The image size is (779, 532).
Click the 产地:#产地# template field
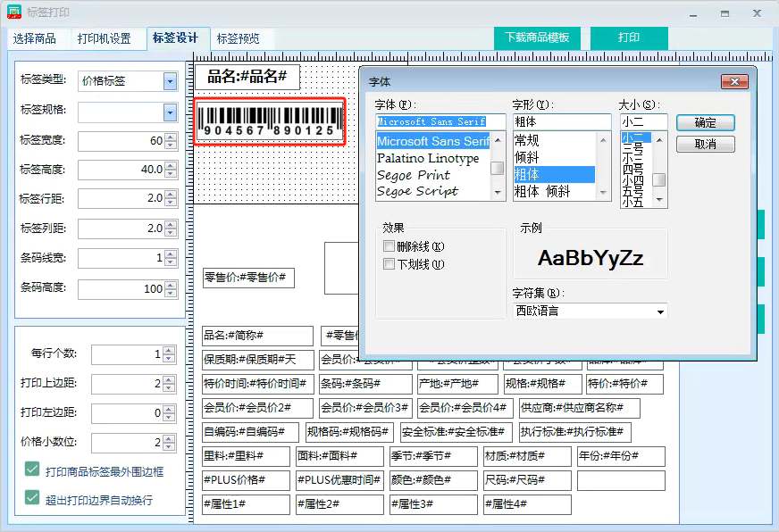click(457, 384)
